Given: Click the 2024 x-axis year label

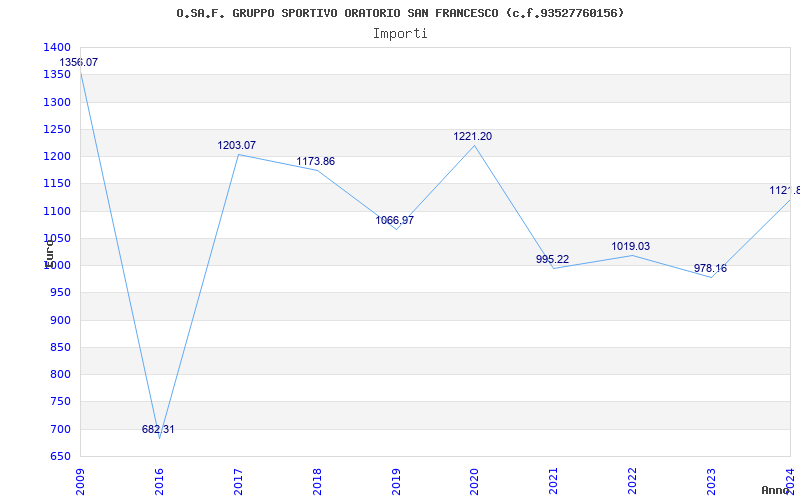Looking at the screenshot, I should 790,481.
